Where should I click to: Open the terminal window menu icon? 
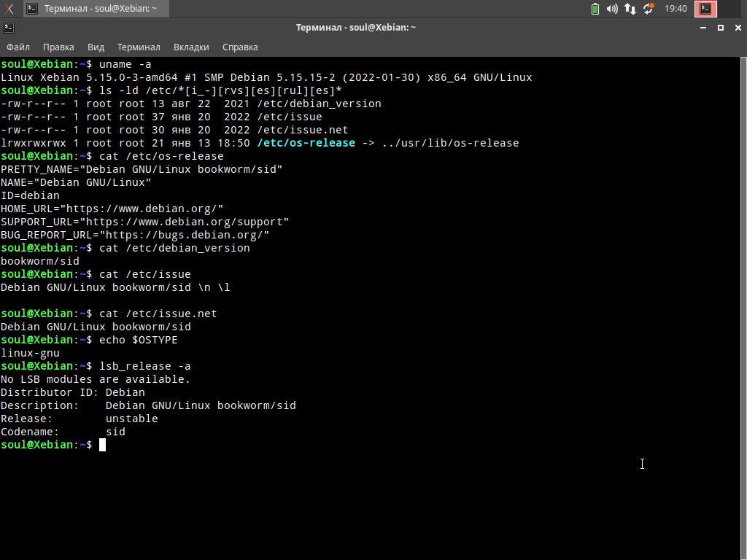click(x=9, y=28)
